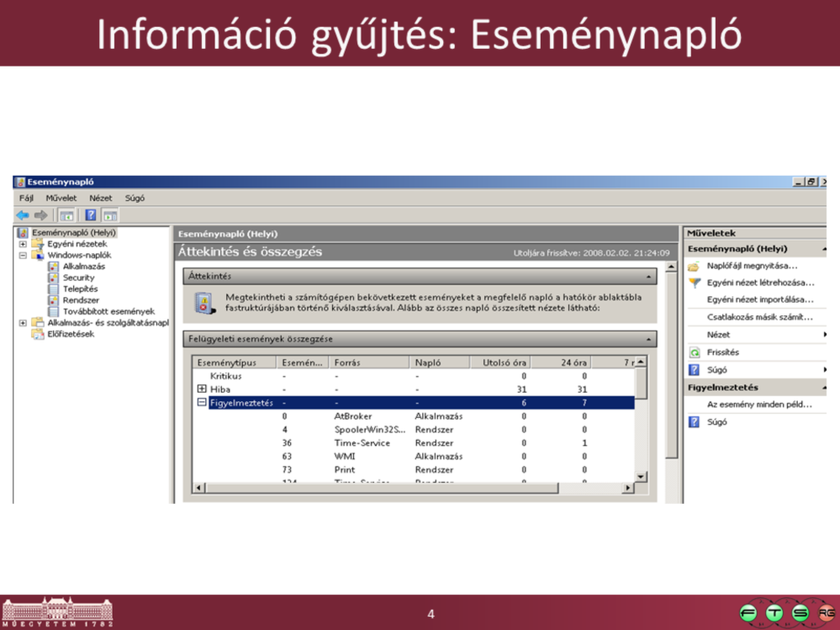Select Telepítés in the tree

coord(81,289)
